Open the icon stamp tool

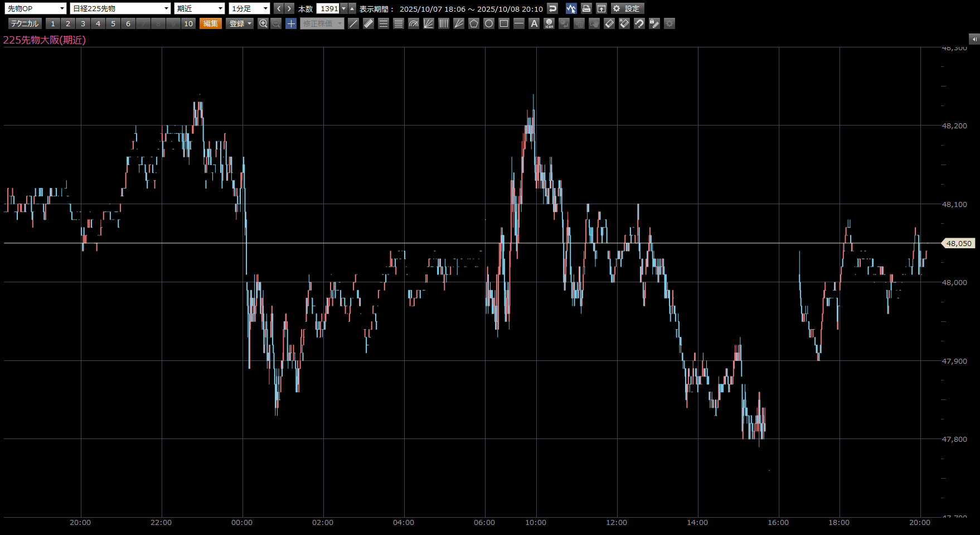click(549, 23)
